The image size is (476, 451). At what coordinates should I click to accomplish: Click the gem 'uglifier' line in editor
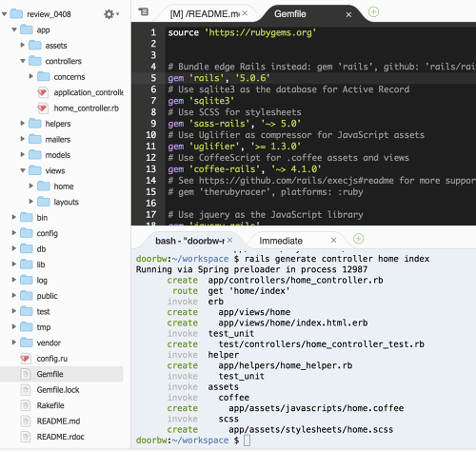click(x=234, y=147)
